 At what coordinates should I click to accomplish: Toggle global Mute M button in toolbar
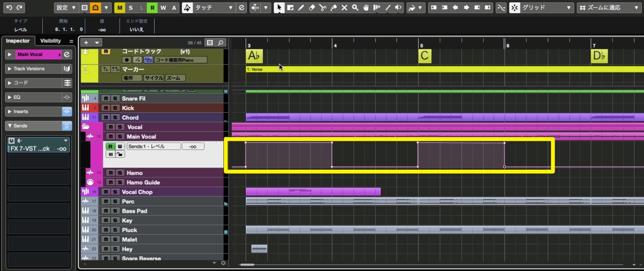point(120,8)
